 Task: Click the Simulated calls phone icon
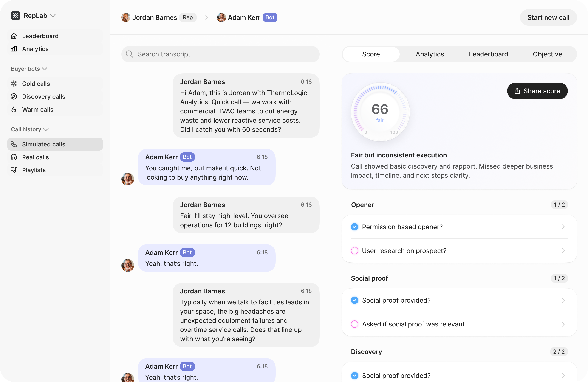(x=14, y=144)
